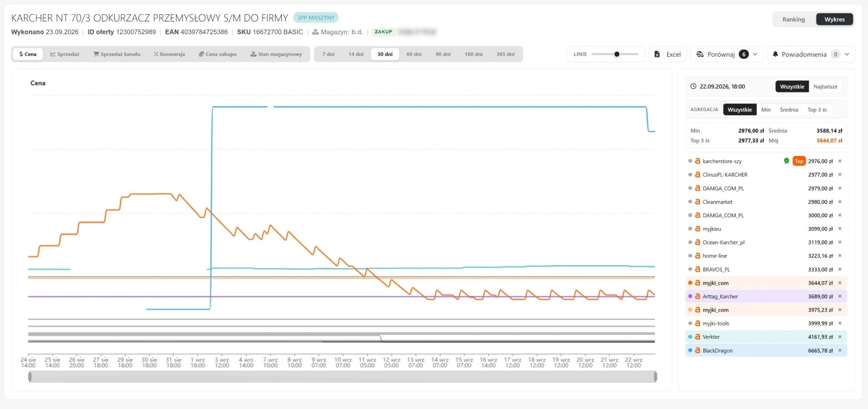This screenshot has width=868, height=409.
Task: Click the bell notification icon
Action: (775, 54)
